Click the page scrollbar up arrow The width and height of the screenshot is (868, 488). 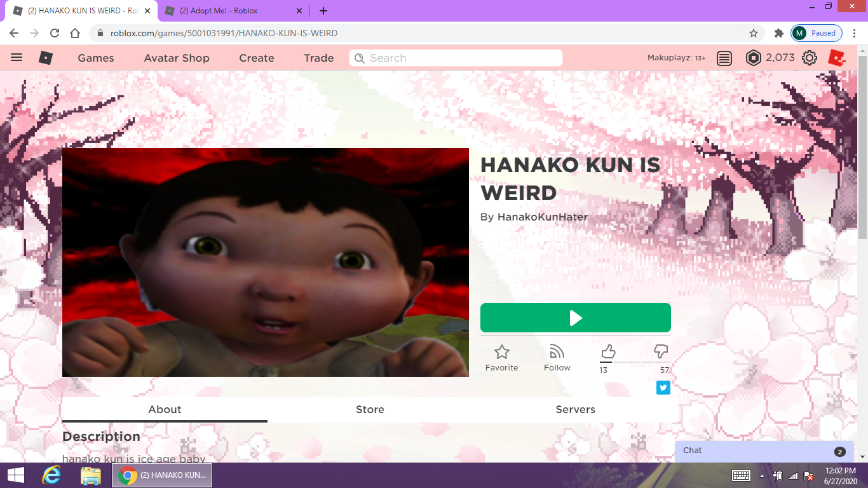862,50
